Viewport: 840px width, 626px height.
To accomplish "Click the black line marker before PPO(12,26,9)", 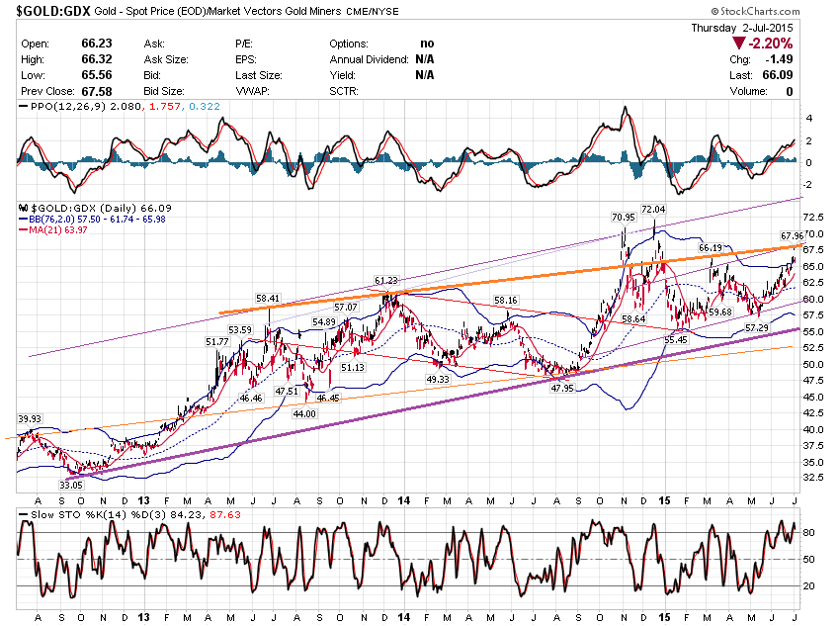I will [23, 106].
